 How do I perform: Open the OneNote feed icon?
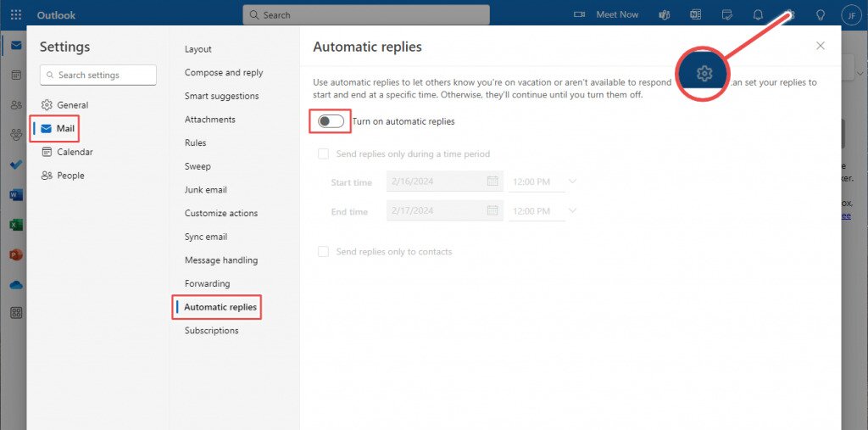tap(696, 14)
